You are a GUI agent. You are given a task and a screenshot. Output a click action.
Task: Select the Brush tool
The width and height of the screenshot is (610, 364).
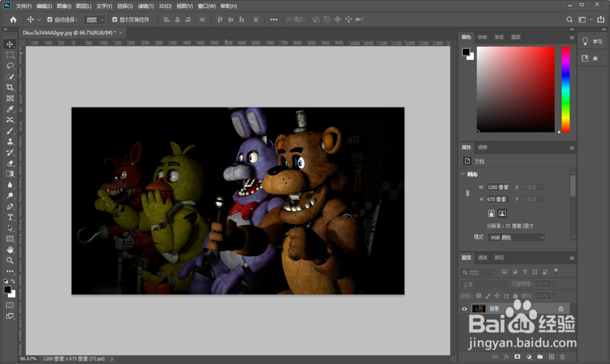[x=10, y=130]
